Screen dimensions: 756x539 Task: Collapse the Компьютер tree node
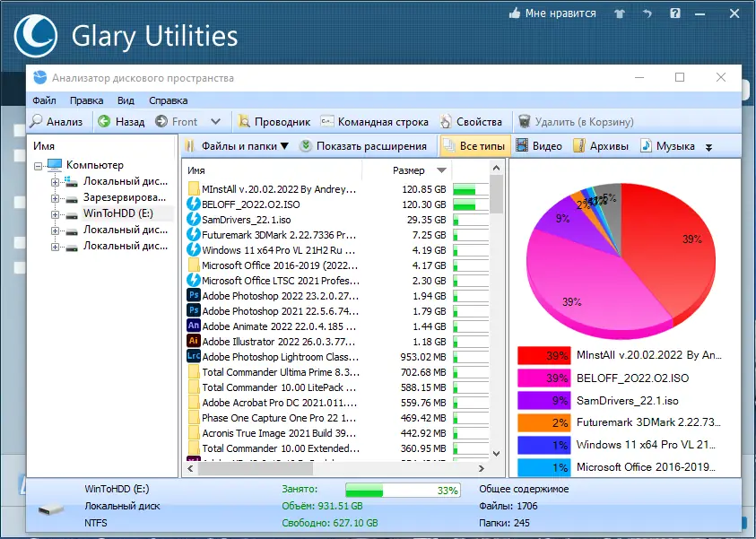(38, 166)
